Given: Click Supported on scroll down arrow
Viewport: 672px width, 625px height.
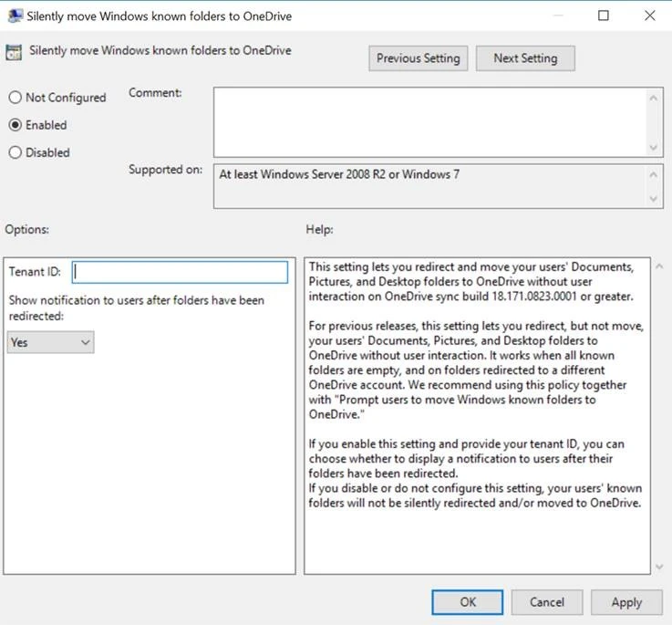Looking at the screenshot, I should tap(653, 198).
